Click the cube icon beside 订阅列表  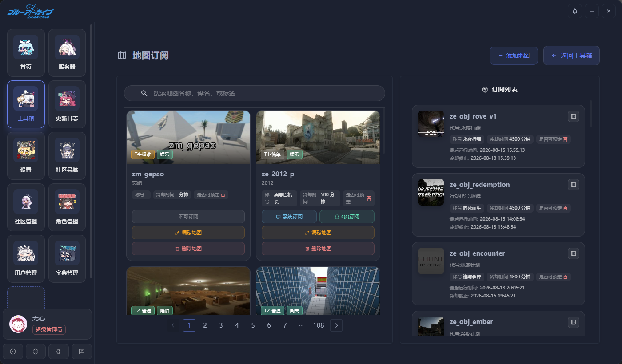pos(485,89)
